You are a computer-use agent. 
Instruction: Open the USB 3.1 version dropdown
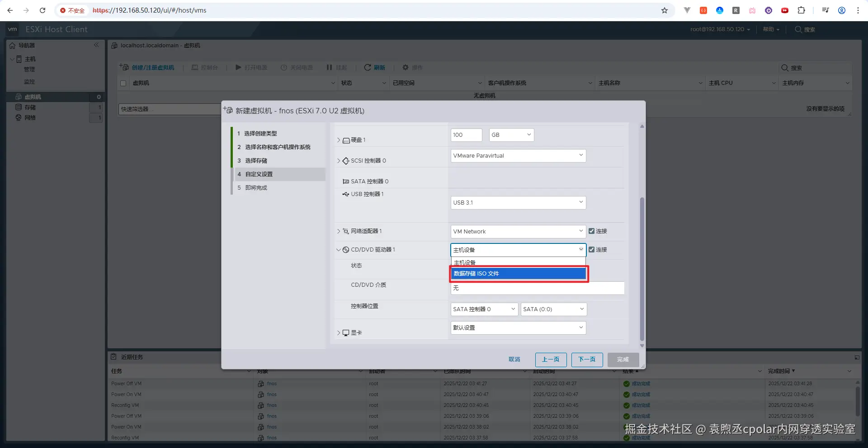[x=518, y=203]
